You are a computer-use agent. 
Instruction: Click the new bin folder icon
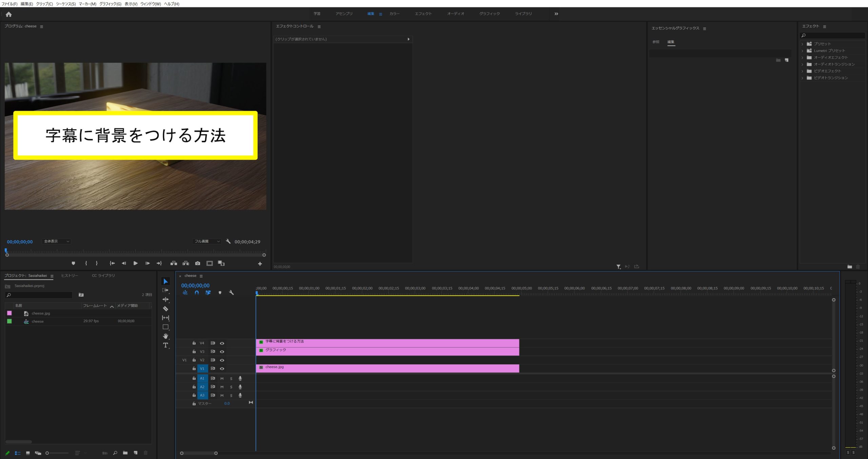[x=125, y=453]
